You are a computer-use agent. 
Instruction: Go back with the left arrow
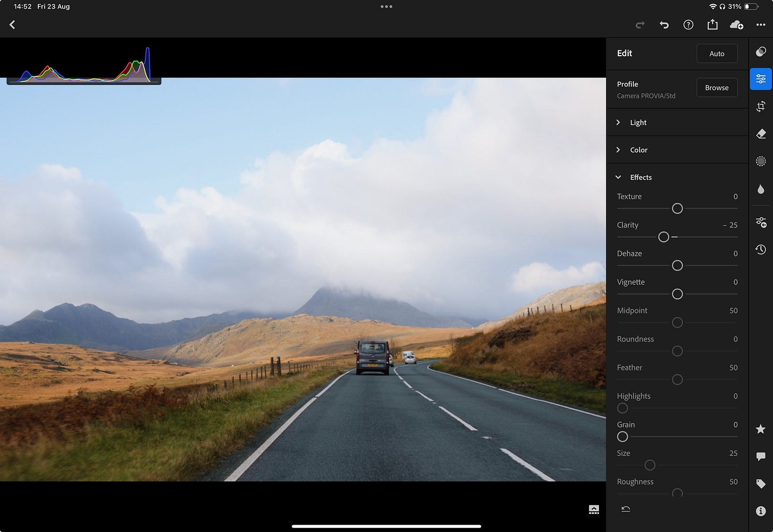12,25
